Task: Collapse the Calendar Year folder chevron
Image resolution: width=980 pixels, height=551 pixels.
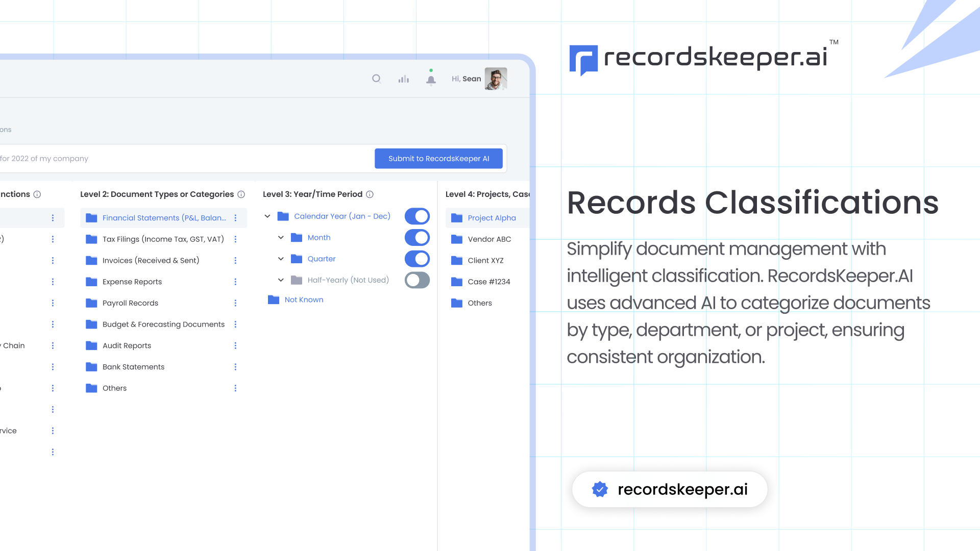Action: (x=267, y=216)
